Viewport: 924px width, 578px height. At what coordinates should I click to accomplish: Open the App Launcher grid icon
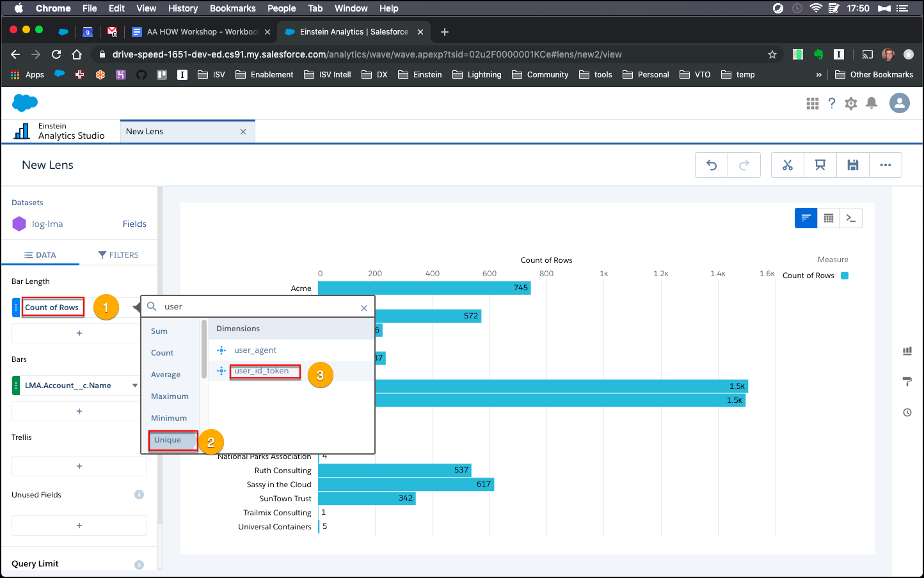813,104
